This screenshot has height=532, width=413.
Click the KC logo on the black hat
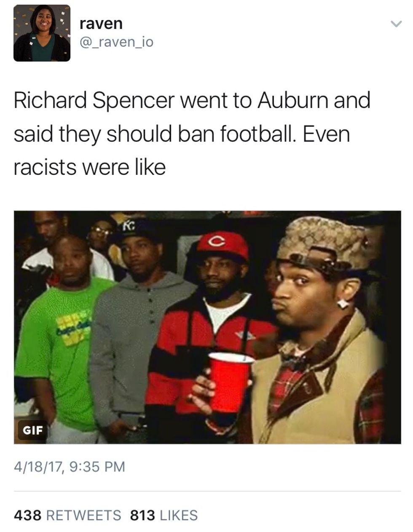point(128,226)
